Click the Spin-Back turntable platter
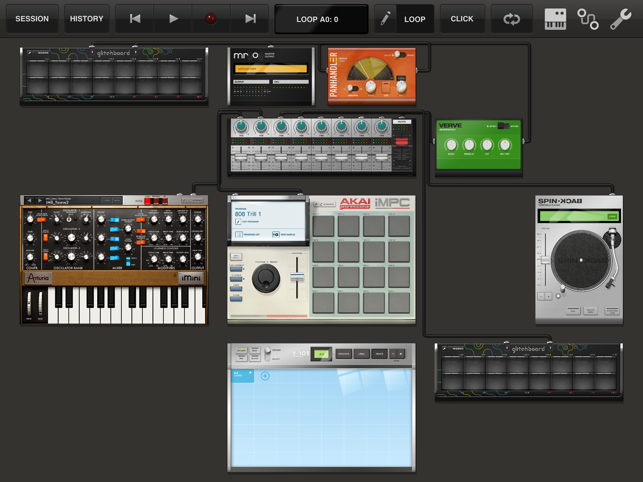643x482 pixels. (580, 260)
